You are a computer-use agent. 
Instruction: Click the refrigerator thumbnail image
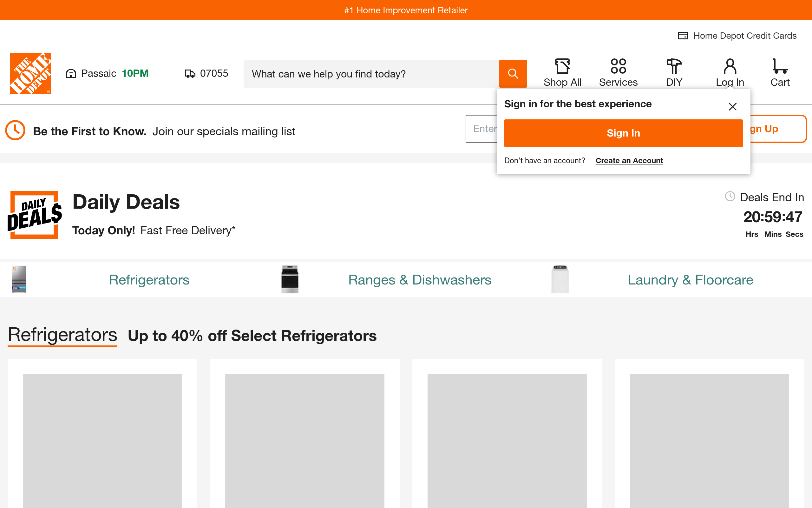[19, 279]
